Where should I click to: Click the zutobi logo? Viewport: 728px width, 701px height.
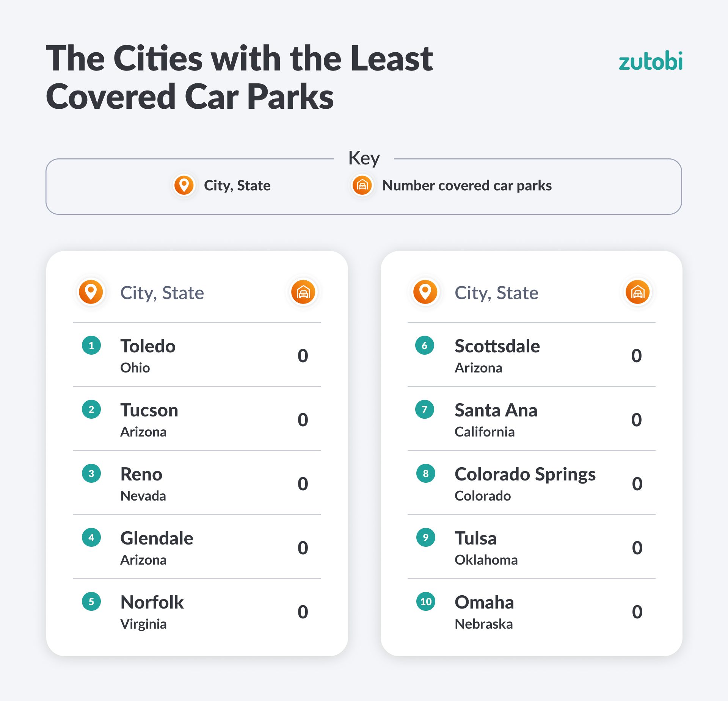point(650,62)
